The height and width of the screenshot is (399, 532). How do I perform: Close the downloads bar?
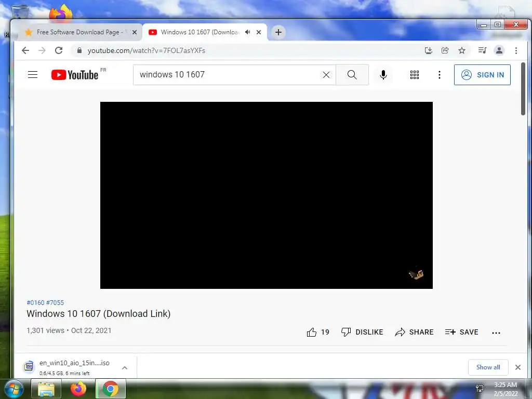tap(518, 367)
